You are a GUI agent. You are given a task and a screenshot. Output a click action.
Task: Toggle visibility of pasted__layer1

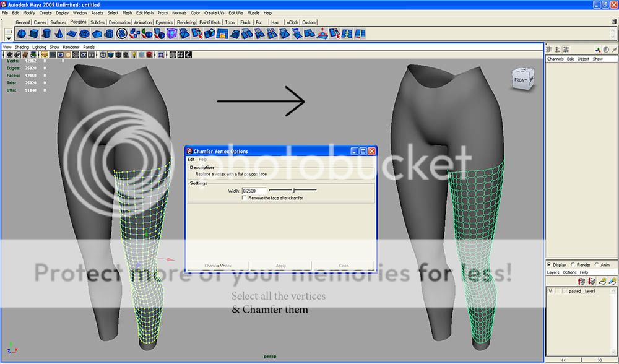pyautogui.click(x=550, y=290)
